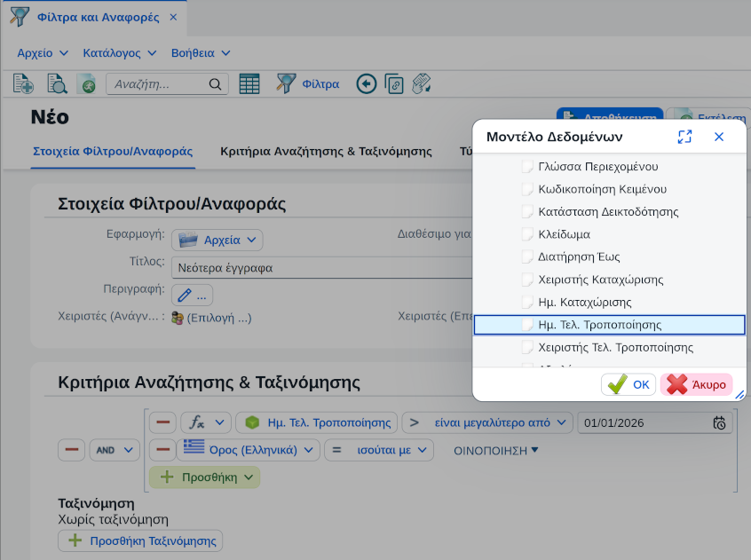Open the είναι μεγαλύτερο από operator dropdown
Image resolution: width=751 pixels, height=560 pixels.
pyautogui.click(x=487, y=422)
